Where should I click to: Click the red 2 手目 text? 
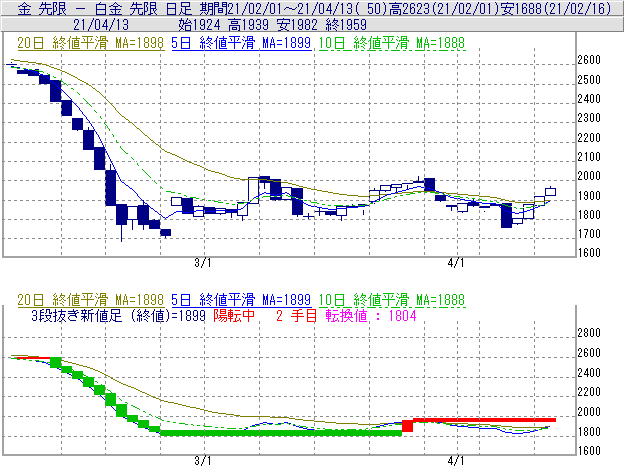click(x=296, y=316)
